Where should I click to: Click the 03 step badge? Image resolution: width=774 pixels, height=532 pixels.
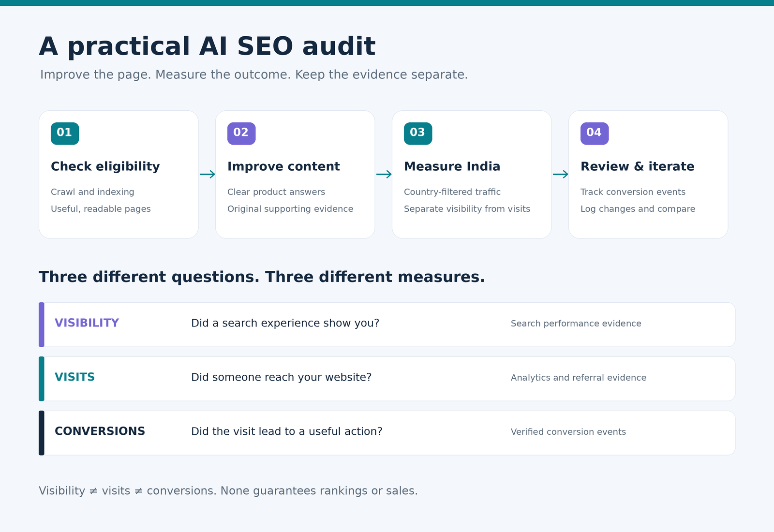[x=418, y=133]
